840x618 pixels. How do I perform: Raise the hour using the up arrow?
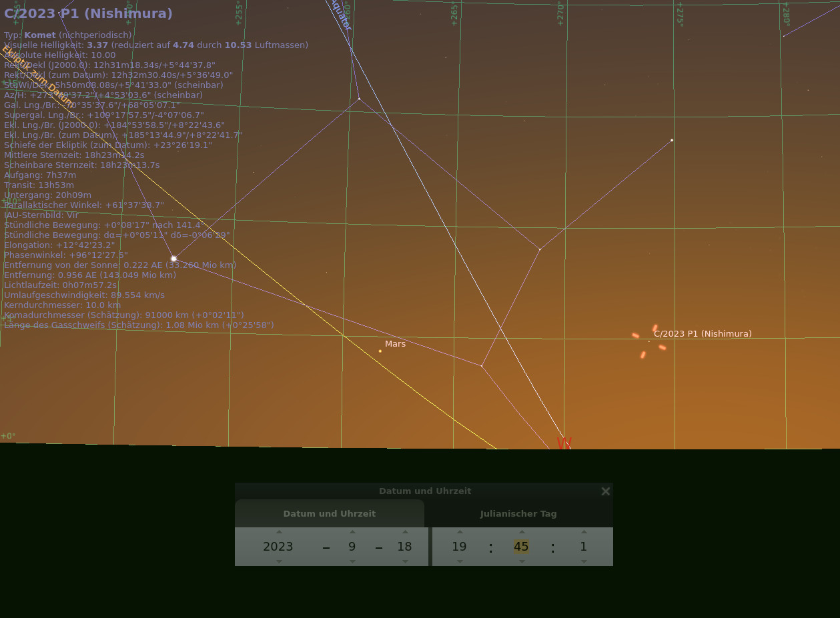(460, 532)
